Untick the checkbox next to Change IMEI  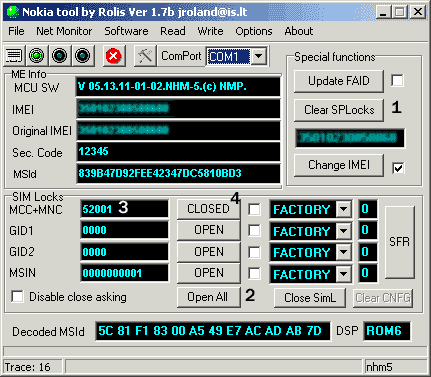[398, 168]
